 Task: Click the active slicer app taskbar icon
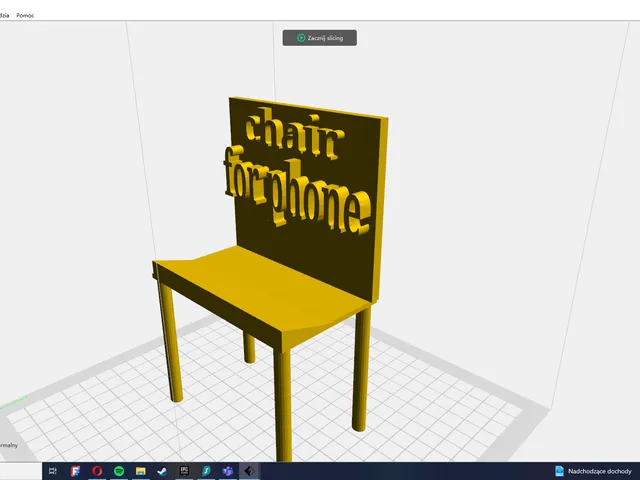click(249, 471)
